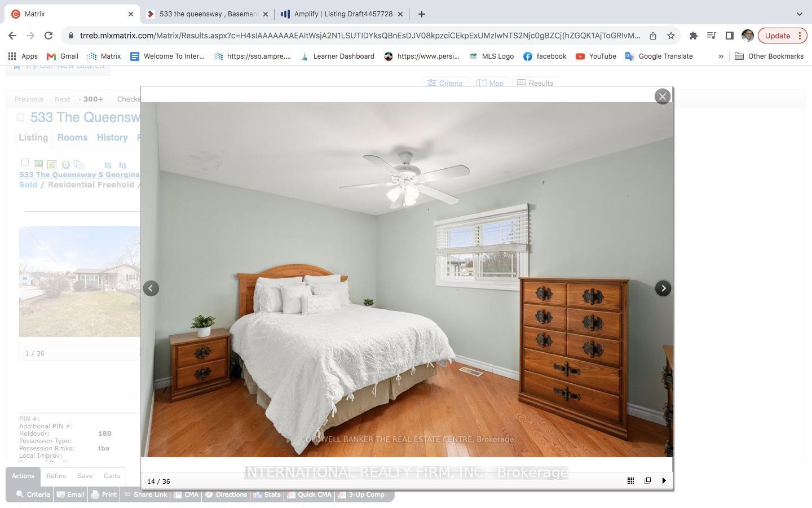
Task: Go to the Previous listing result
Action: click(x=29, y=99)
